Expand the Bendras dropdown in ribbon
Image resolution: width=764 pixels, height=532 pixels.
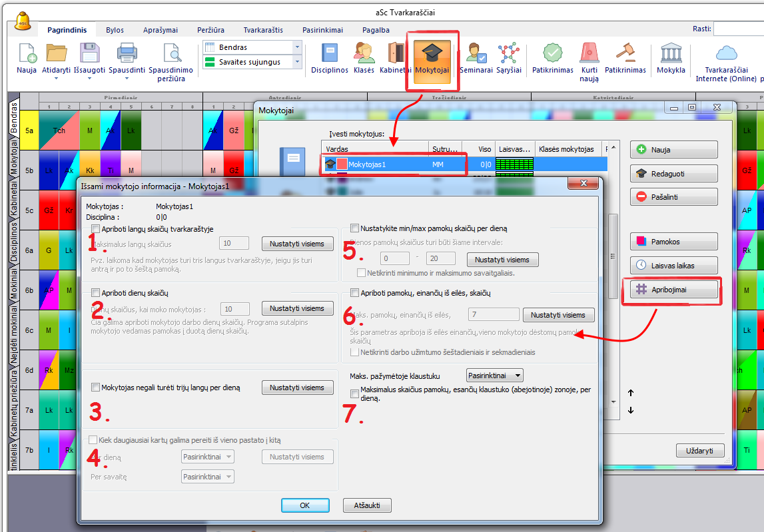[x=297, y=47]
